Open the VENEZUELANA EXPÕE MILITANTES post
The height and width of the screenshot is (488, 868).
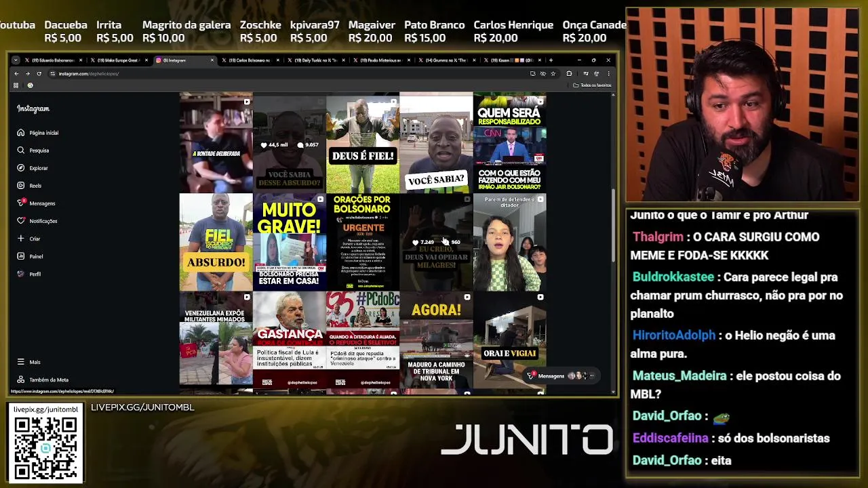pyautogui.click(x=216, y=341)
